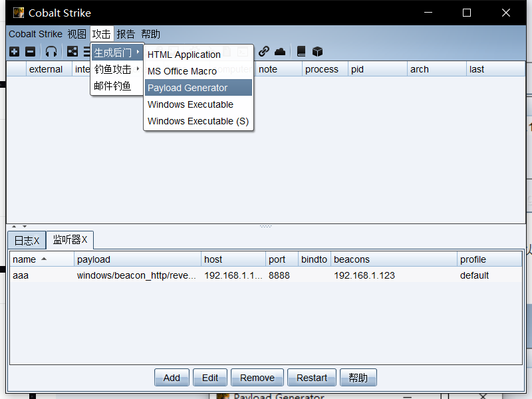The image size is (532, 399).
Task: Click the plus connect icon in toolbar
Action: 14,52
